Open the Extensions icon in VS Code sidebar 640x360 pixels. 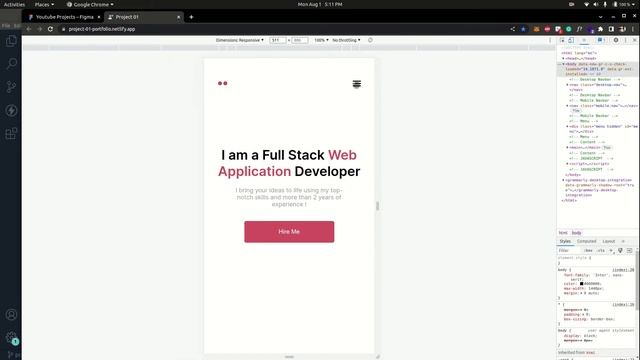(x=11, y=133)
